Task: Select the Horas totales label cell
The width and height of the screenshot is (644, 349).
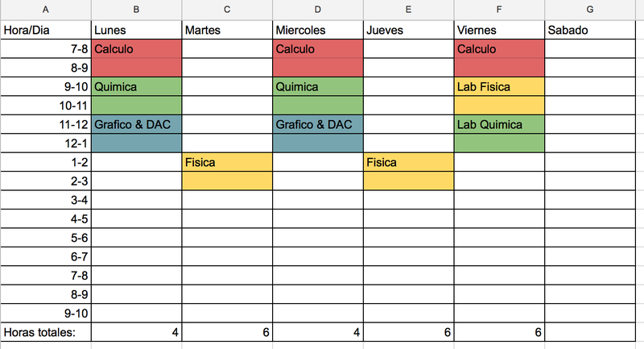Action: coord(46,332)
